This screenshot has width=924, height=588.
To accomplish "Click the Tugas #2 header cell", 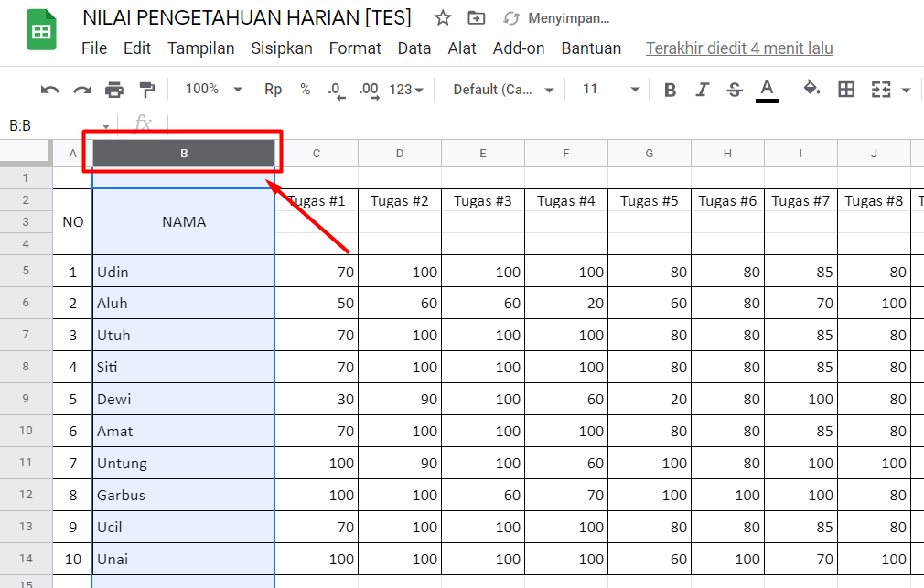I will click(x=400, y=201).
